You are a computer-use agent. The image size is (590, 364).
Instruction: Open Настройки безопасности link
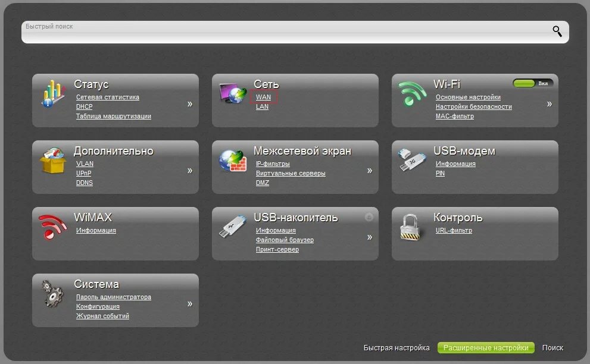pyautogui.click(x=474, y=107)
